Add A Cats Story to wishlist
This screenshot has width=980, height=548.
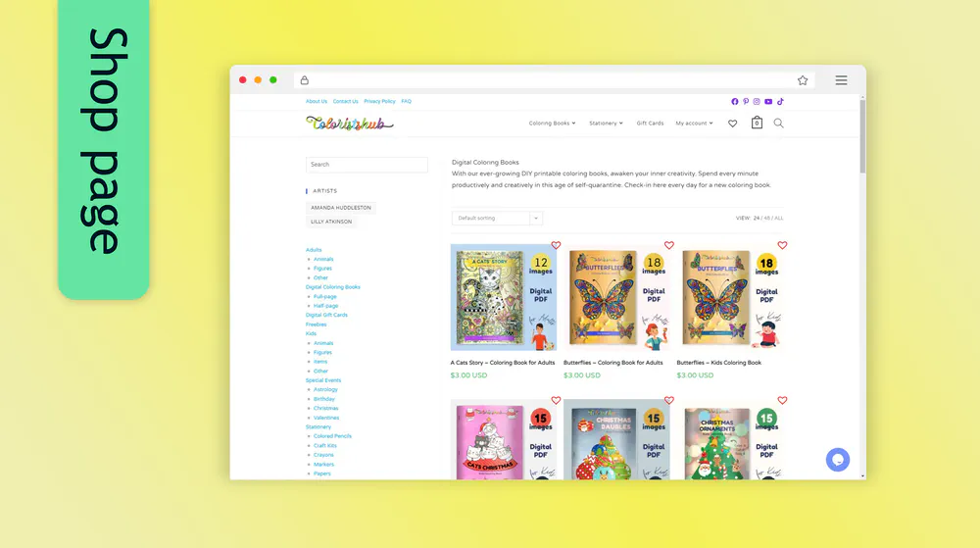click(556, 245)
